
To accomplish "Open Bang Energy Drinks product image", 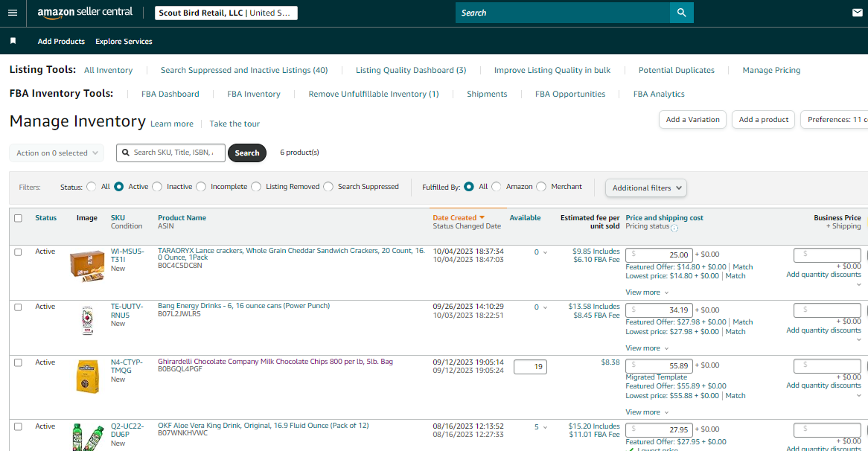I will 87,321.
